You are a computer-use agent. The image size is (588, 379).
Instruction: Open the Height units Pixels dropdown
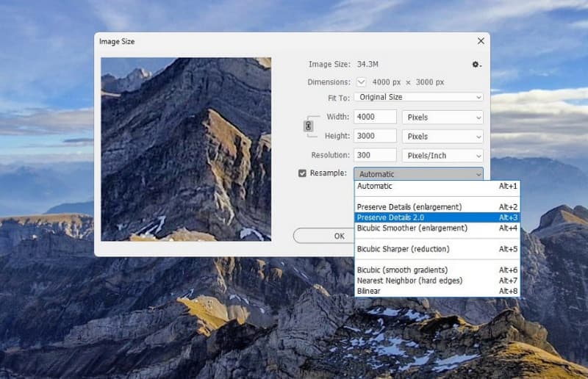coord(442,137)
